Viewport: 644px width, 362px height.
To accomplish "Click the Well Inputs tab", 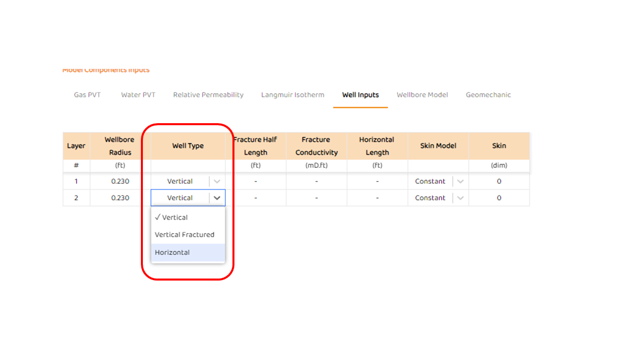I will pos(360,95).
